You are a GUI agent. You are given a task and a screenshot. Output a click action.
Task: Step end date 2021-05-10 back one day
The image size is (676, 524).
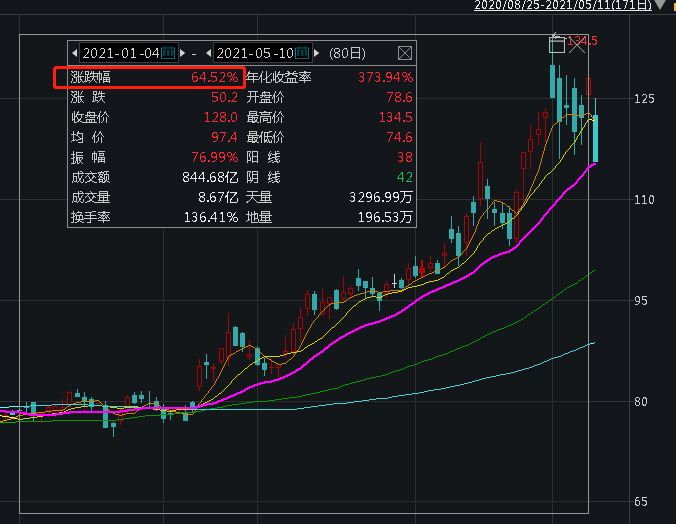208,52
